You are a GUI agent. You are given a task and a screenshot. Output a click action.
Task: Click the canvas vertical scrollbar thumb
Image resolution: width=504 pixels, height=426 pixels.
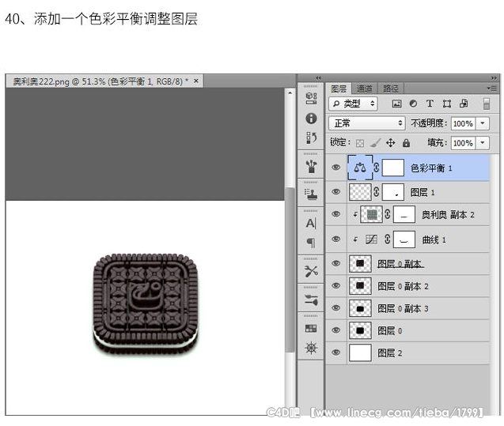290,270
